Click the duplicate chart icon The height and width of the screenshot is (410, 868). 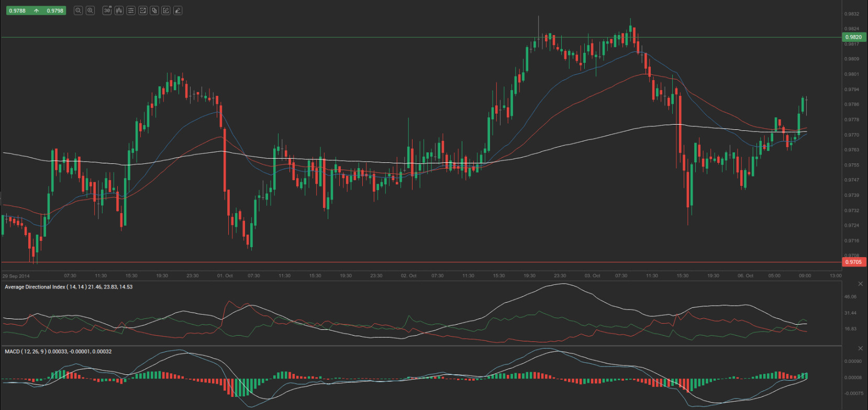coord(154,10)
